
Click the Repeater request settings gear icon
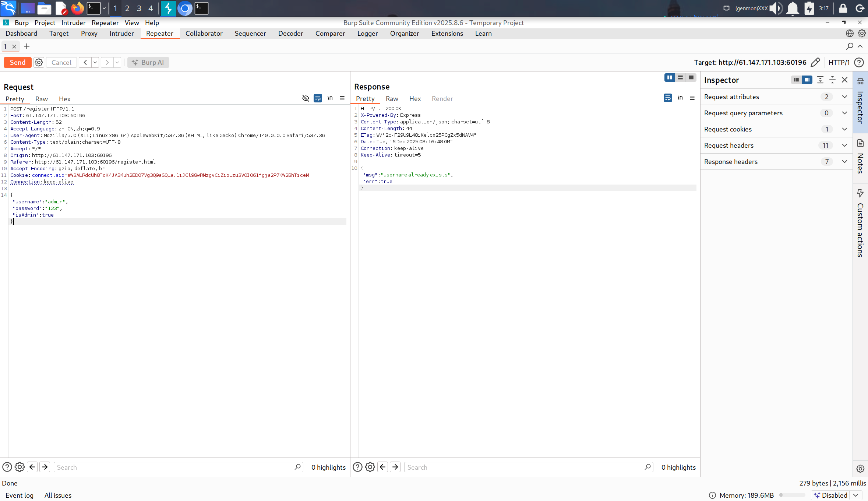click(x=39, y=62)
